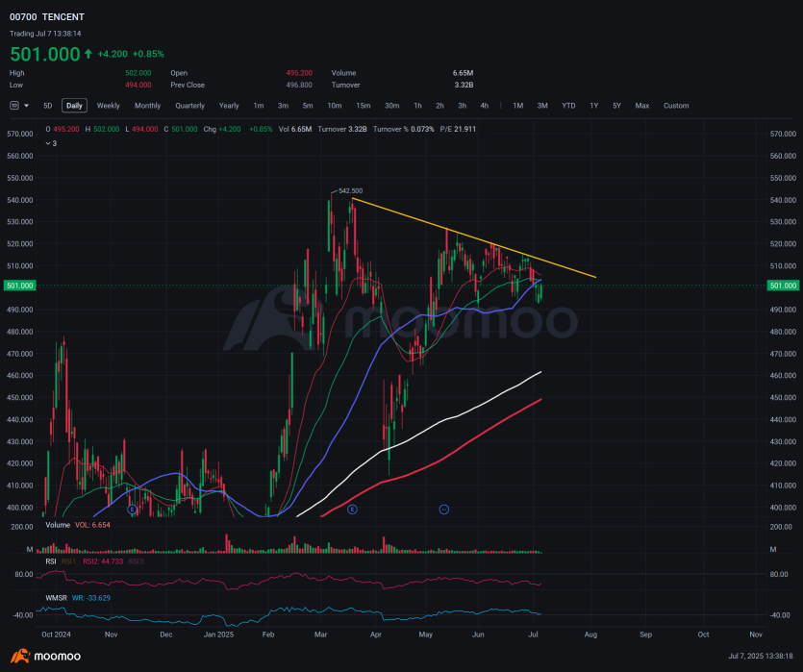Click the moomoo logo at bottom left
This screenshot has height=672, width=803.
point(46,656)
